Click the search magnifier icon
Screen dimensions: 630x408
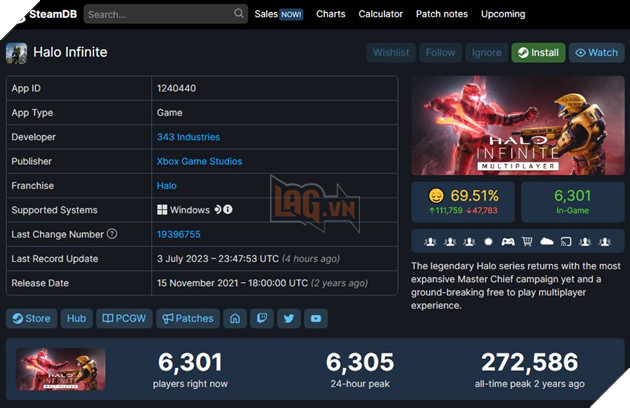[239, 14]
